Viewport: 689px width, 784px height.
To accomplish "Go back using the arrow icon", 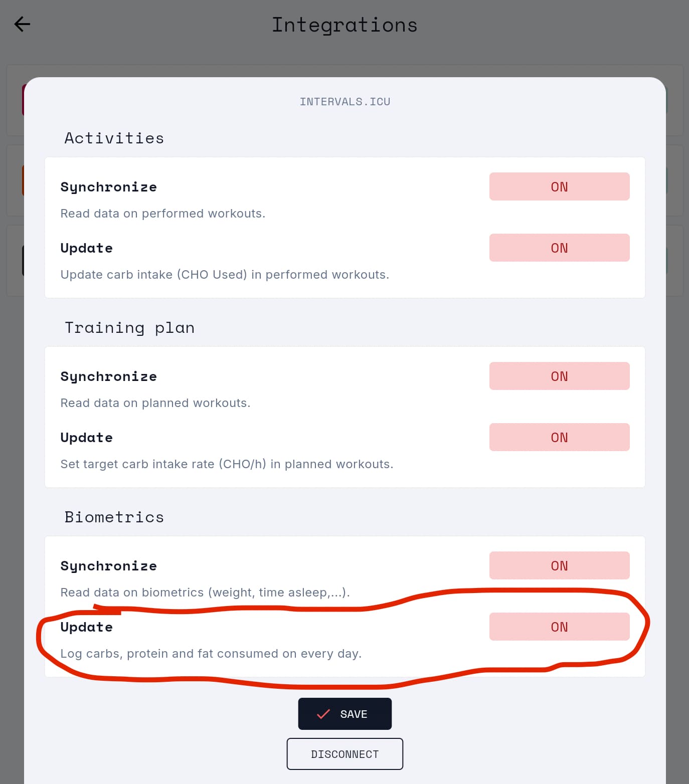I will click(22, 24).
